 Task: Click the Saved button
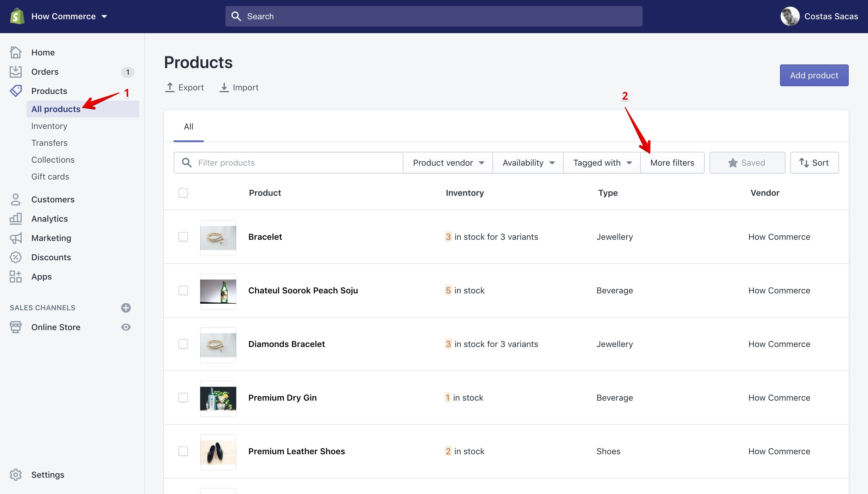click(747, 163)
